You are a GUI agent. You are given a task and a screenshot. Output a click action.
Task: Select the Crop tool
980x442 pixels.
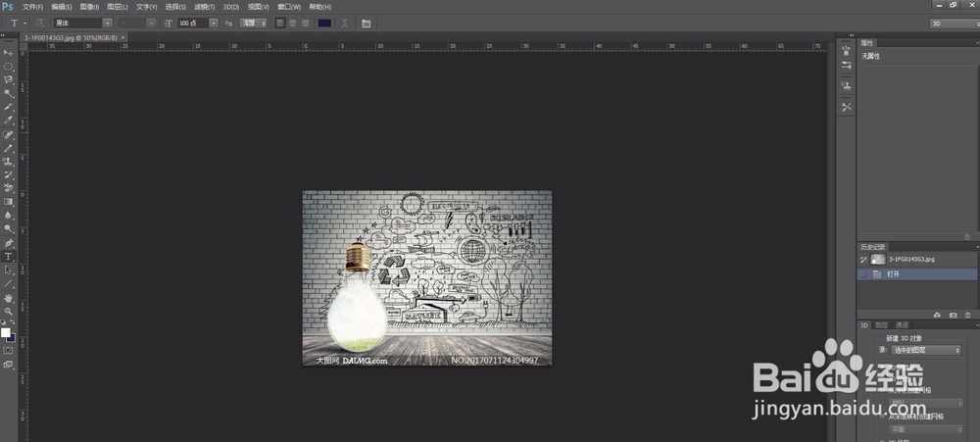(9, 107)
